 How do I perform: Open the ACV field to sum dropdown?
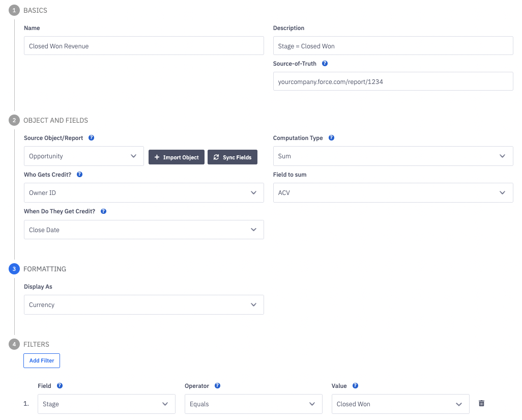pos(393,193)
